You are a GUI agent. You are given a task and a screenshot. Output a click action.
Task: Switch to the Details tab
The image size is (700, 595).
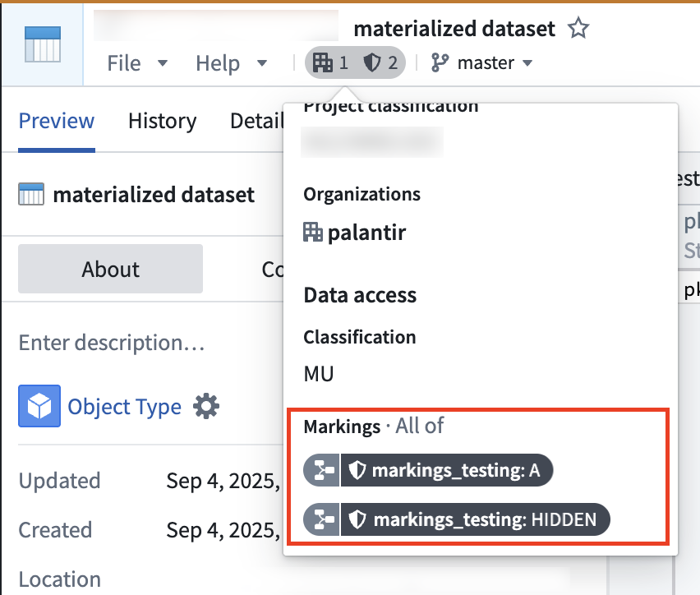coord(256,121)
